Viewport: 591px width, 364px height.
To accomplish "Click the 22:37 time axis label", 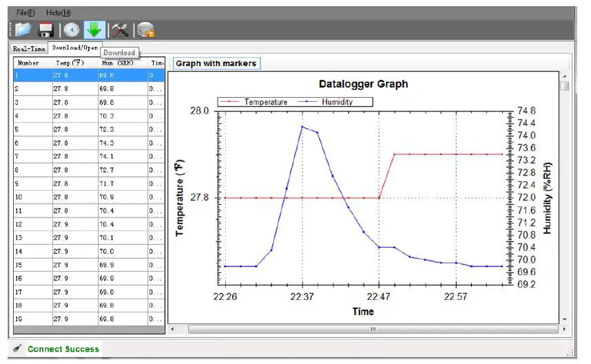I will coord(302,297).
